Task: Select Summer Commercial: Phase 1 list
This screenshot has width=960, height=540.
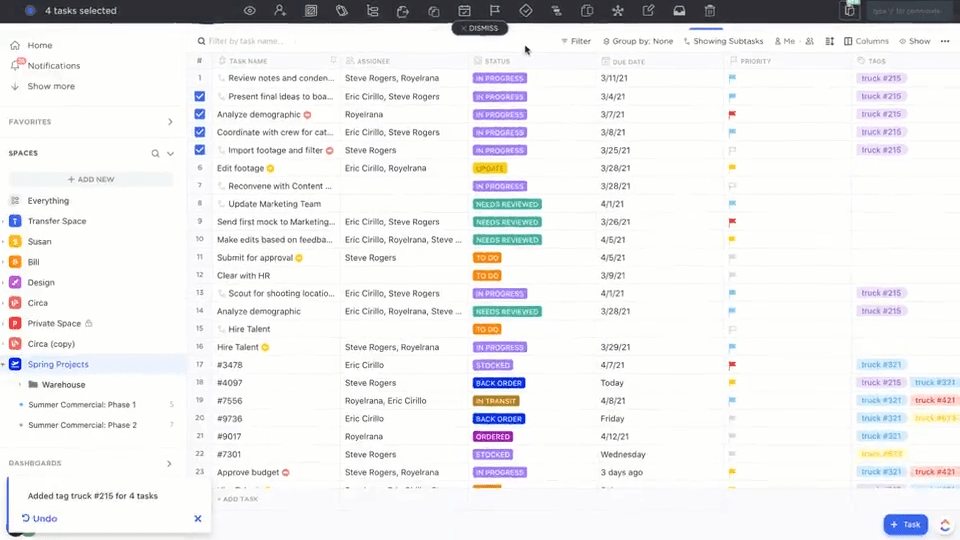Action: (x=82, y=405)
